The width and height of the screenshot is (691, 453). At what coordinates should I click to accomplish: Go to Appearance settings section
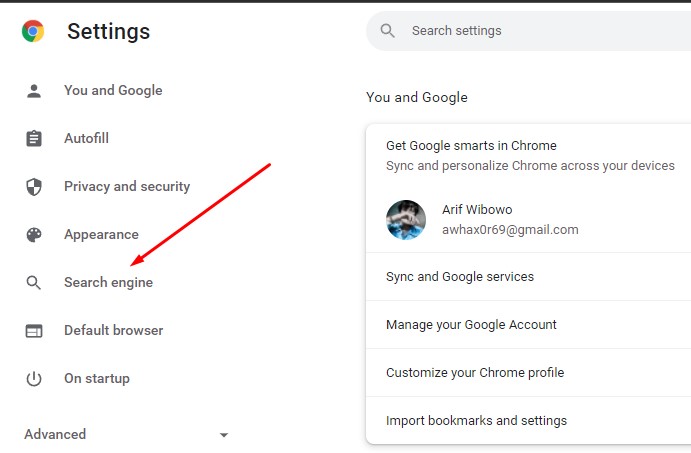coord(101,235)
